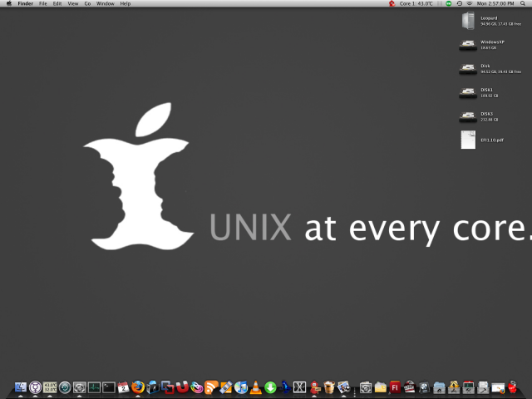This screenshot has height=399, width=532.
Task: Open the yellow folder in the Dock
Action: (x=381, y=387)
